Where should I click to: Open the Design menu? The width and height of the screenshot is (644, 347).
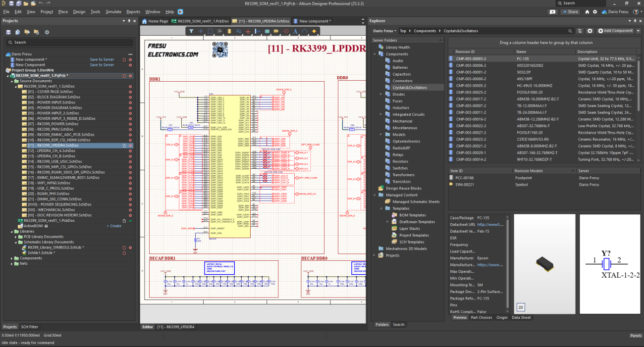click(x=79, y=11)
